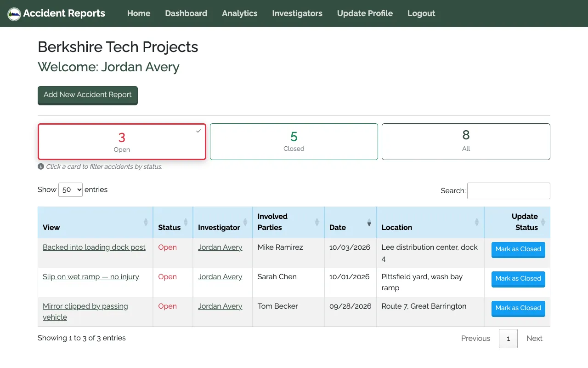Select the Open status filter card
The height and width of the screenshot is (368, 588).
click(122, 142)
